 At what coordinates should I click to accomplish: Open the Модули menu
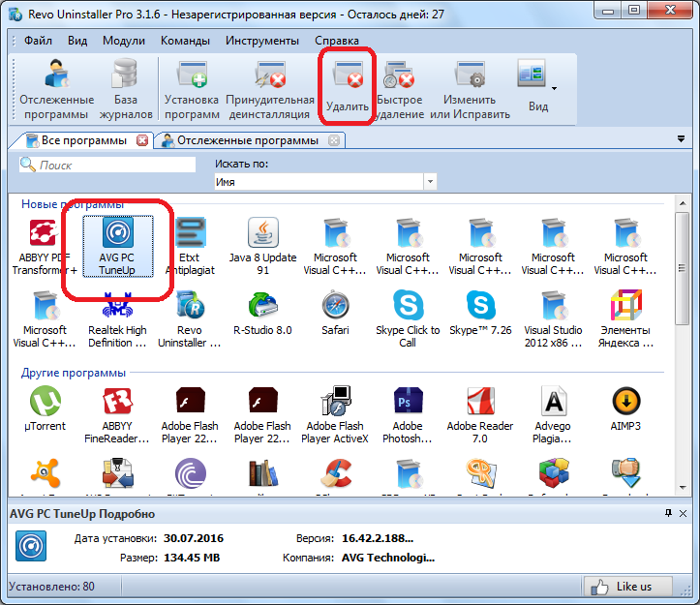tap(124, 41)
